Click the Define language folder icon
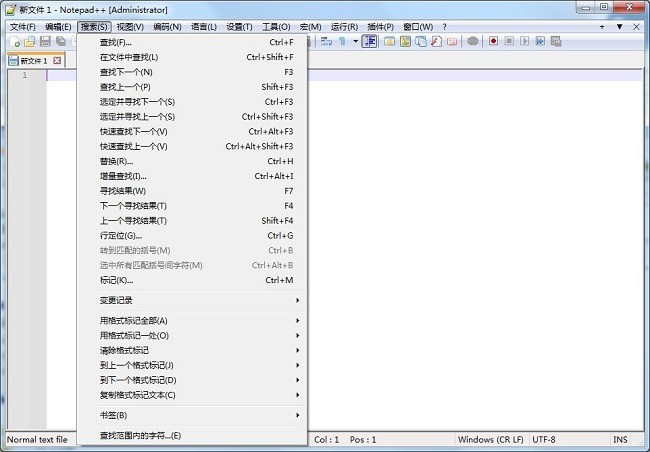The width and height of the screenshot is (650, 452). pyautogui.click(x=389, y=41)
